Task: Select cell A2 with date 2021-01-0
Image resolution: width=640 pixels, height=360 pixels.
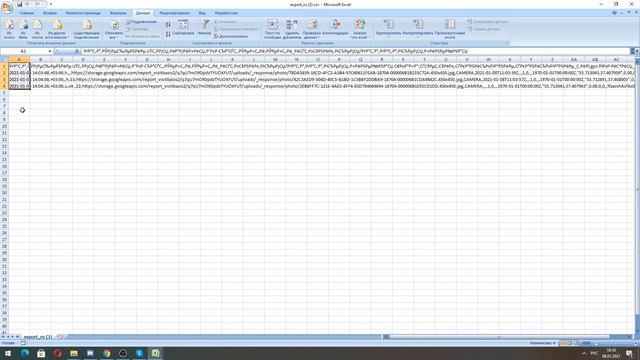Action: (19, 73)
